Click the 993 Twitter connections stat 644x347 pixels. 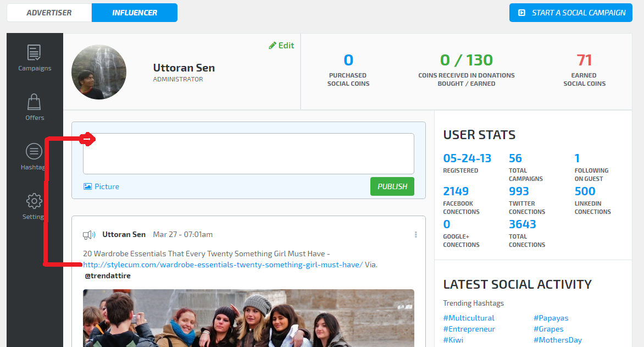pos(519,191)
